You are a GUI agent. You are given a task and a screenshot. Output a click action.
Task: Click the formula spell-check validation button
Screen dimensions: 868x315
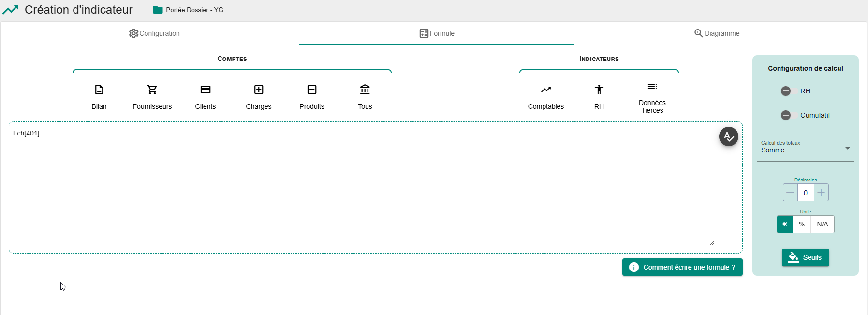728,136
